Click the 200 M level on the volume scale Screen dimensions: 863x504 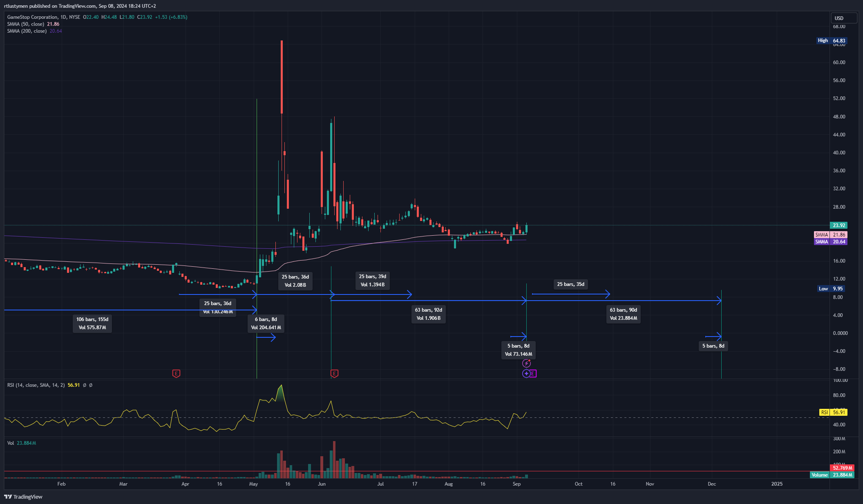coord(839,452)
